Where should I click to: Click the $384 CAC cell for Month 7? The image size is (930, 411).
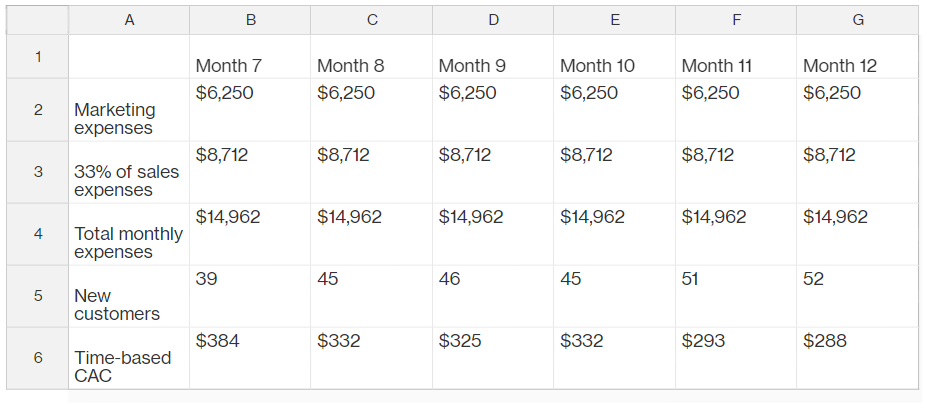click(250, 358)
